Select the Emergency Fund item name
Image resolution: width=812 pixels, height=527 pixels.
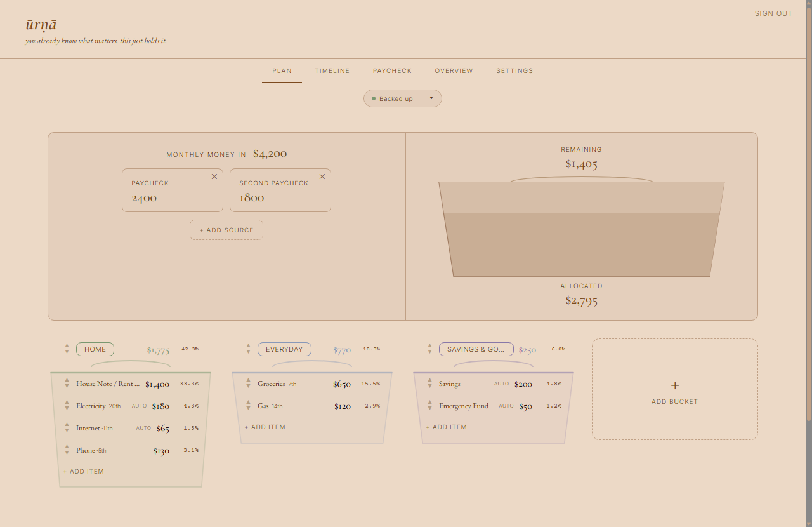point(464,406)
